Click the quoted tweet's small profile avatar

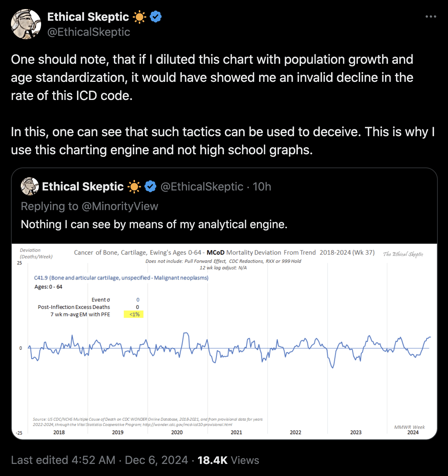(x=30, y=186)
